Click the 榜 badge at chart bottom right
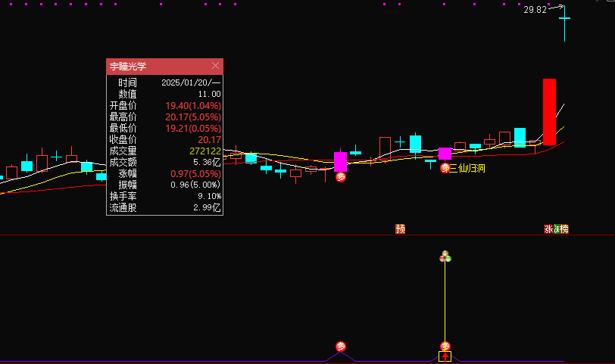Image resolution: width=615 pixels, height=364 pixels. click(x=563, y=229)
